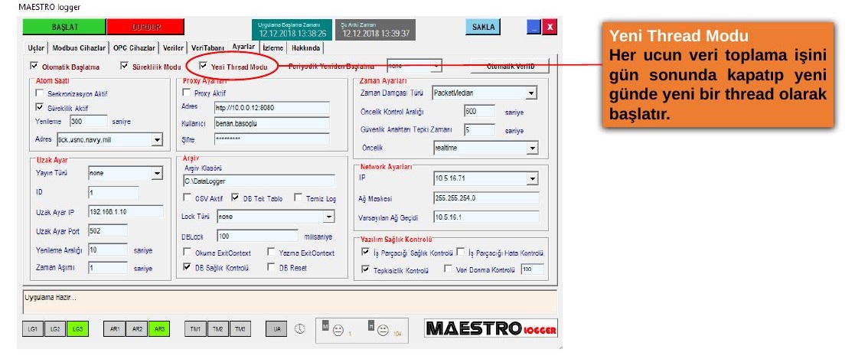Click the TM1 status indicator
The image size is (868, 359).
[195, 329]
